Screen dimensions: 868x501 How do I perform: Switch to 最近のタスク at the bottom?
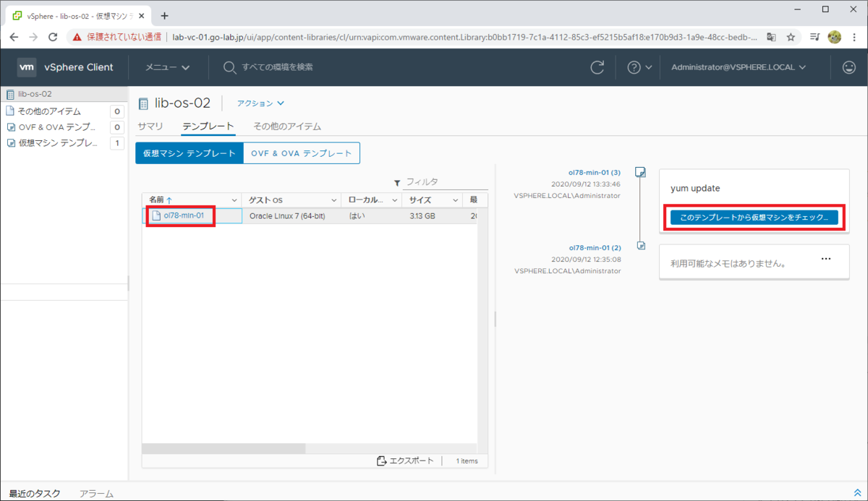[x=35, y=493]
